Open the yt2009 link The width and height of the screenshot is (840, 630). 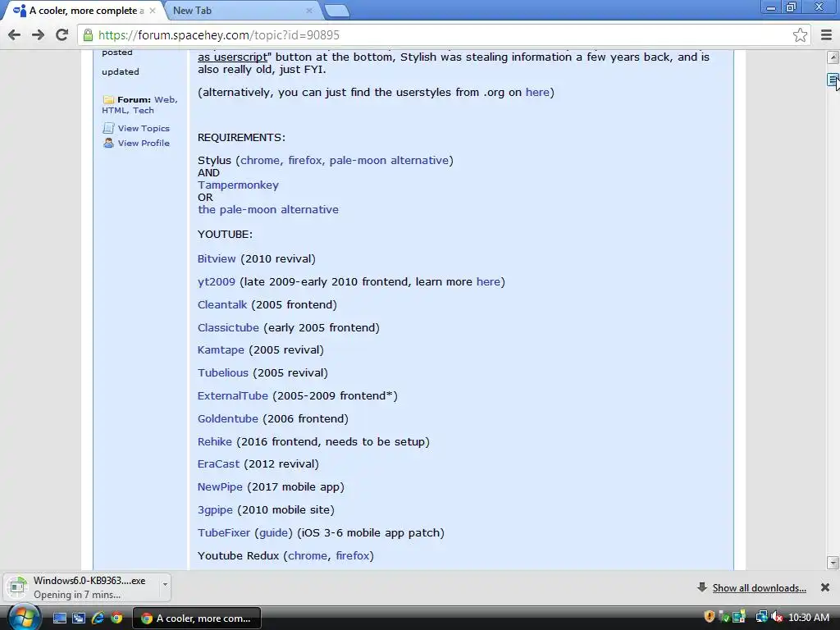217,282
